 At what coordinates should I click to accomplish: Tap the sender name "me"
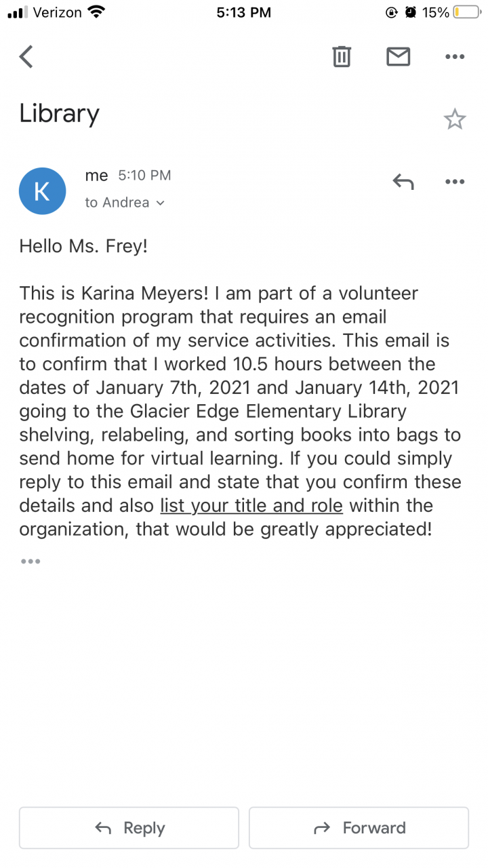96,176
